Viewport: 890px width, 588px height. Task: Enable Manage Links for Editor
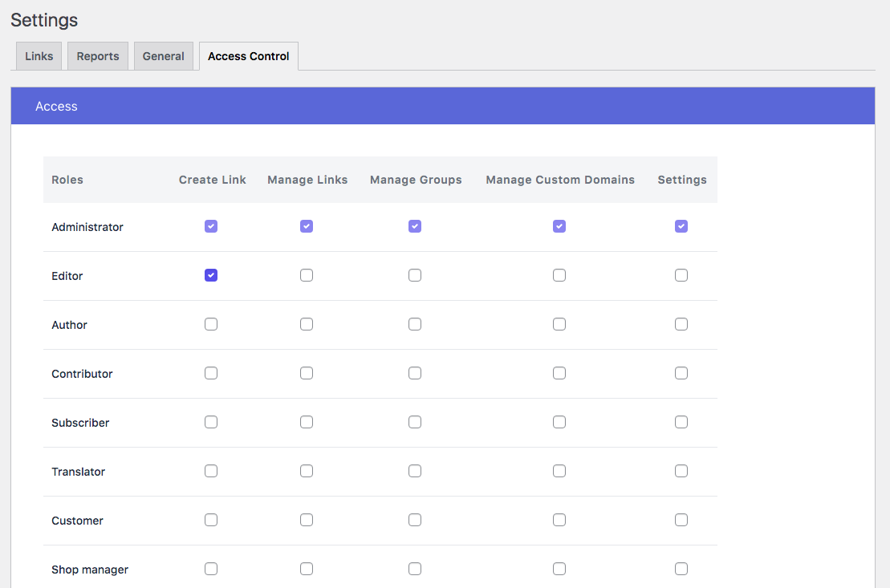click(307, 275)
